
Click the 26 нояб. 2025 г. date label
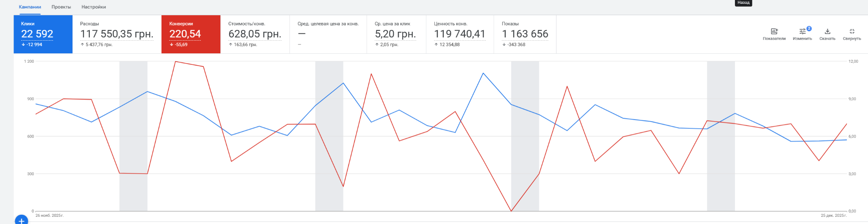50,216
